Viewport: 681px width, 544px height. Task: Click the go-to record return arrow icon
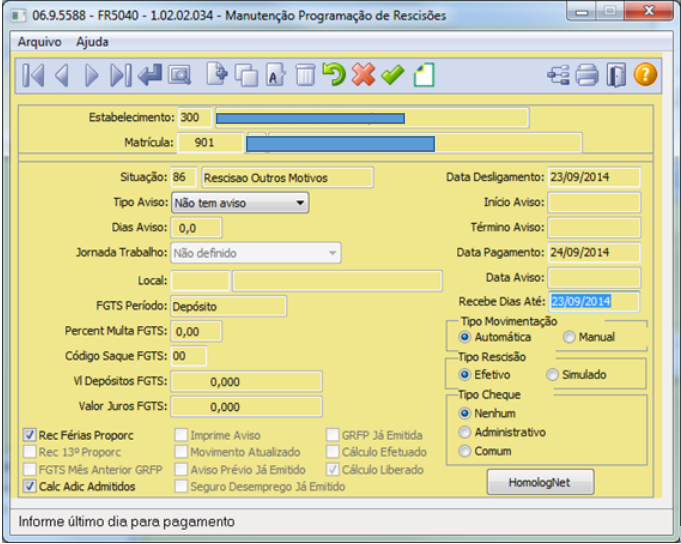click(x=150, y=75)
